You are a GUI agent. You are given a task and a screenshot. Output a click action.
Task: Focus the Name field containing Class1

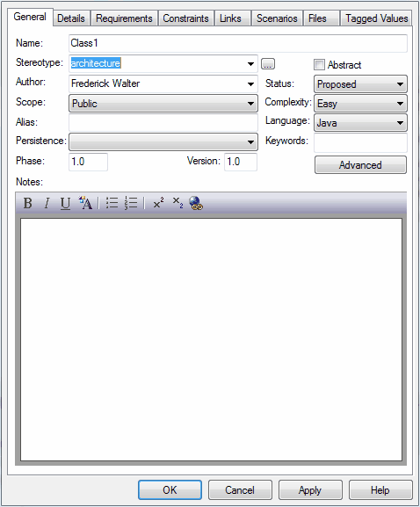coord(238,43)
